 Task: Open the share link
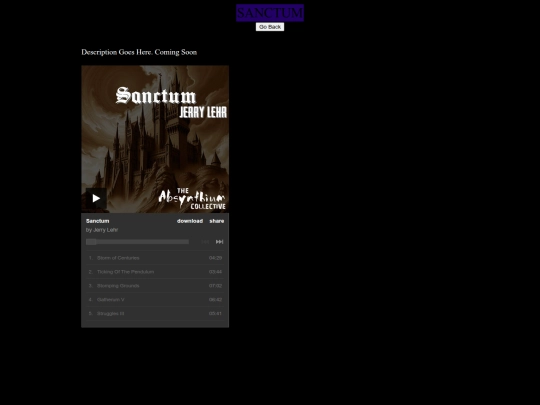click(x=217, y=221)
